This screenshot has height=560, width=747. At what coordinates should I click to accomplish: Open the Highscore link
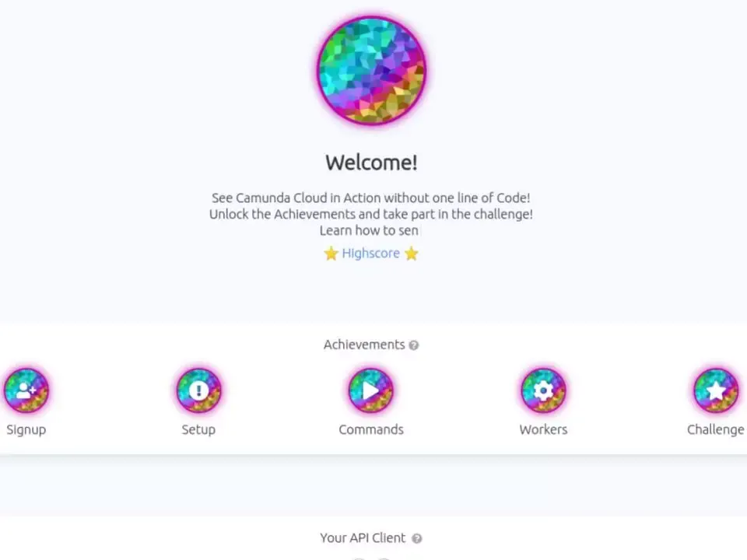(x=370, y=254)
